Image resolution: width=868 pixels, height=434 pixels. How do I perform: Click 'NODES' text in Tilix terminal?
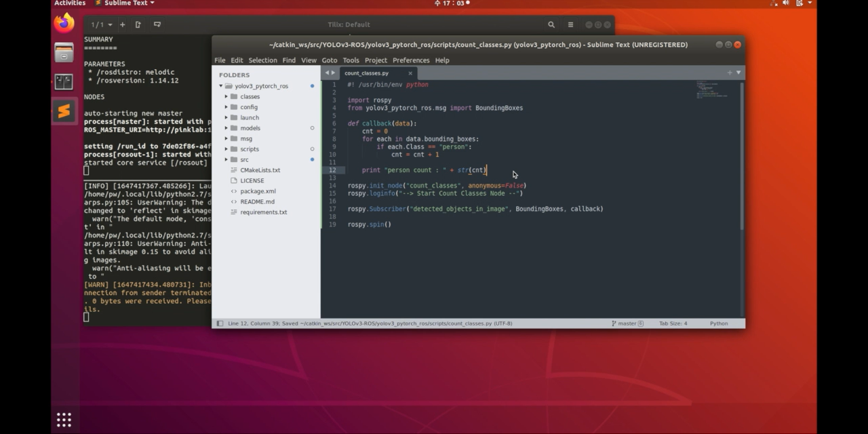94,97
